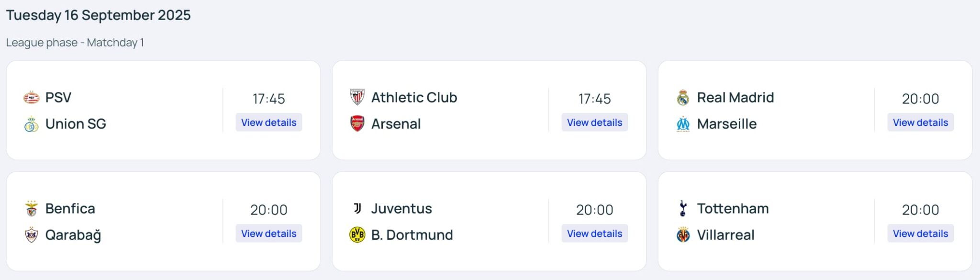
Task: Click the Union SG club crest
Action: pyautogui.click(x=32, y=124)
